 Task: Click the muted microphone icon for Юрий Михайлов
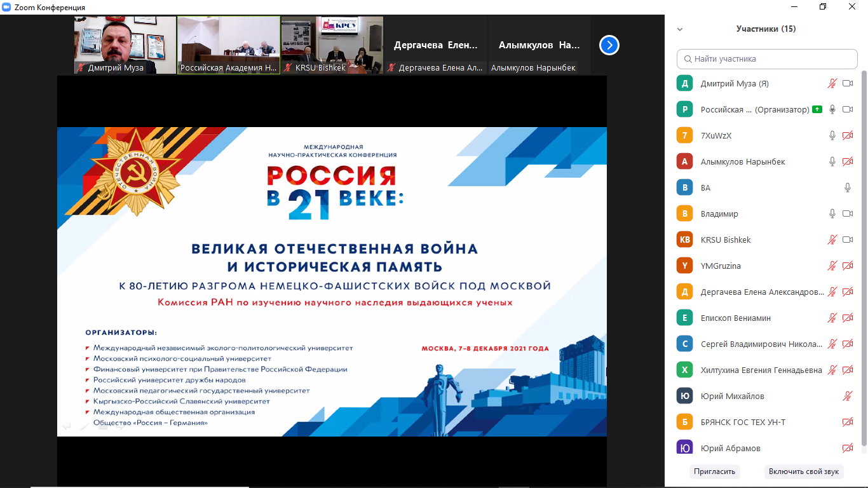pos(848,396)
